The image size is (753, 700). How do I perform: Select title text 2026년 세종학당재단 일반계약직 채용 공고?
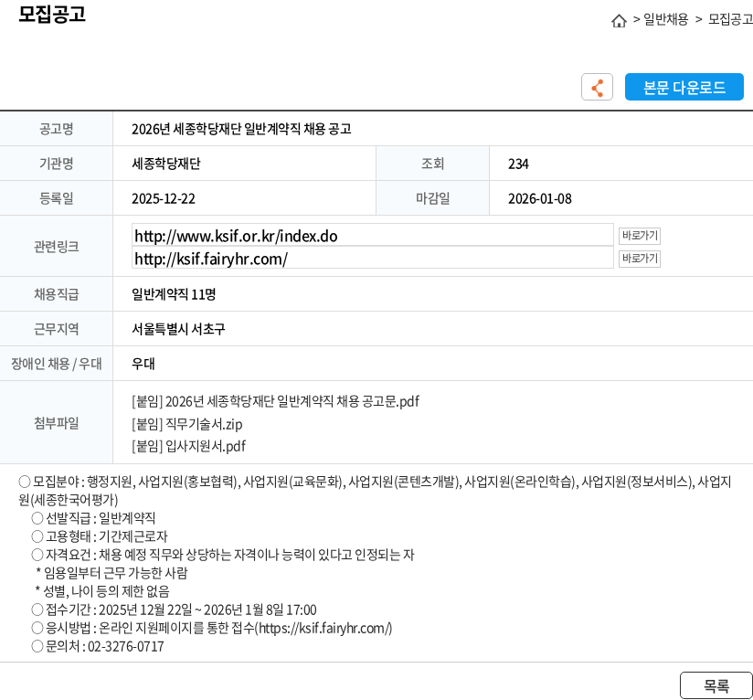pos(241,129)
